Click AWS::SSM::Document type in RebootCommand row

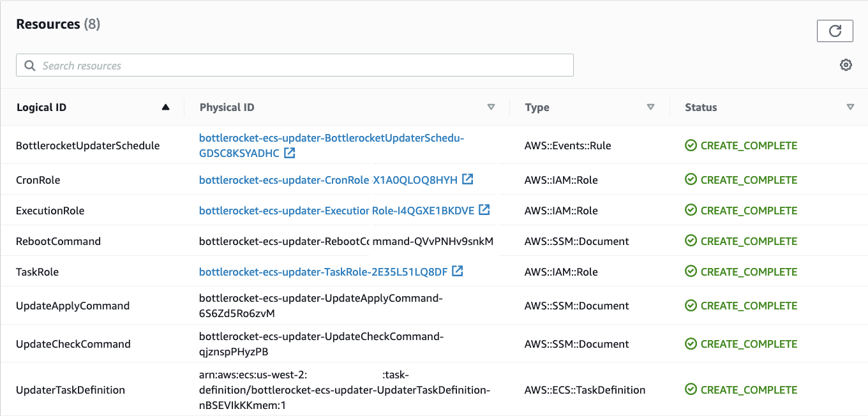(577, 241)
